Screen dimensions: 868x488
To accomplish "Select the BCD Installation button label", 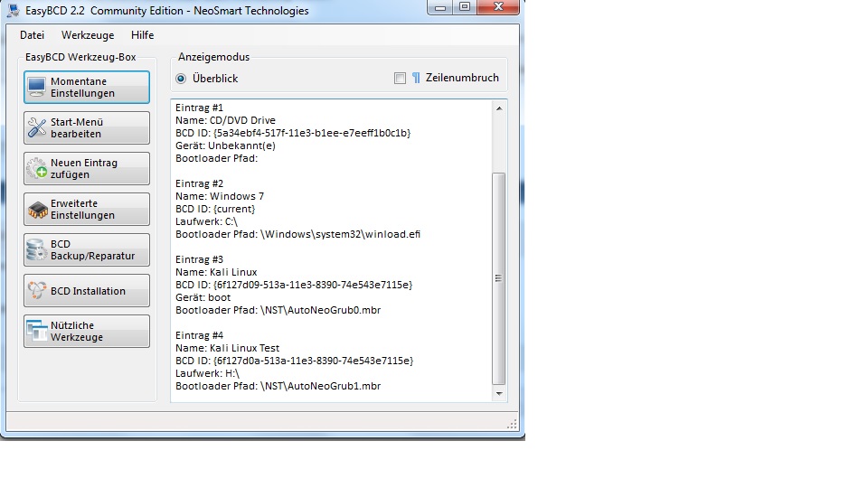I will coord(88,291).
